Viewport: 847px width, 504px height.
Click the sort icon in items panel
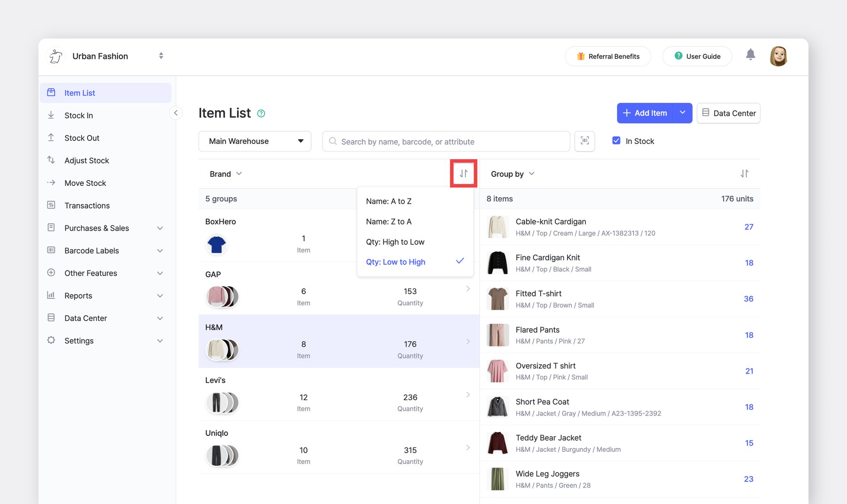744,174
